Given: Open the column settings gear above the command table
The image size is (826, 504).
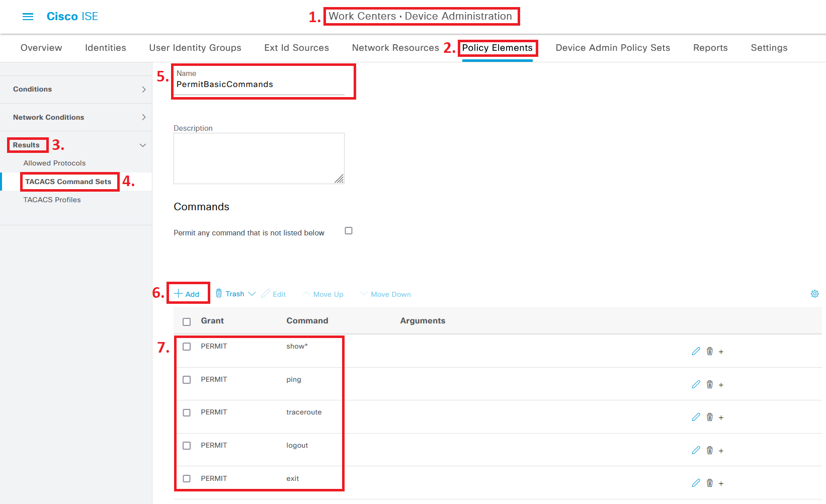Looking at the screenshot, I should pyautogui.click(x=814, y=294).
